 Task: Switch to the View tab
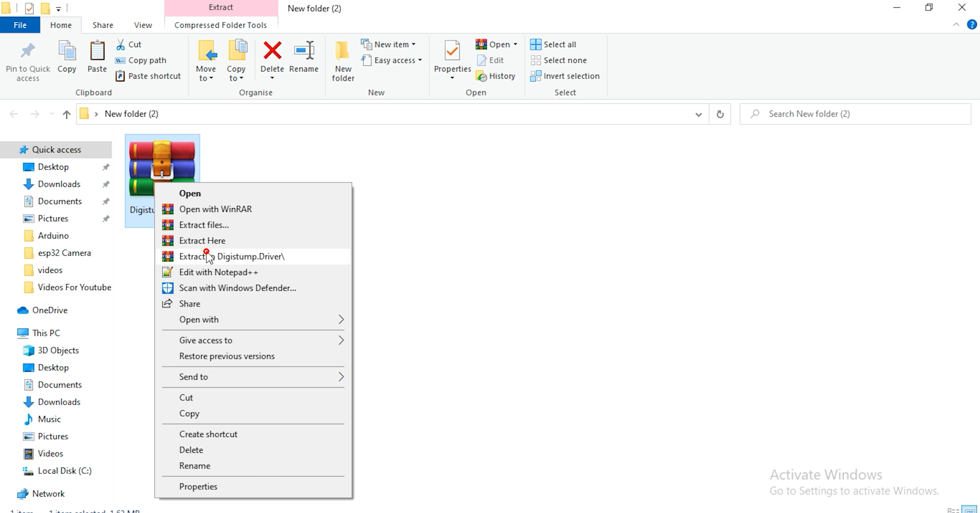(x=143, y=25)
